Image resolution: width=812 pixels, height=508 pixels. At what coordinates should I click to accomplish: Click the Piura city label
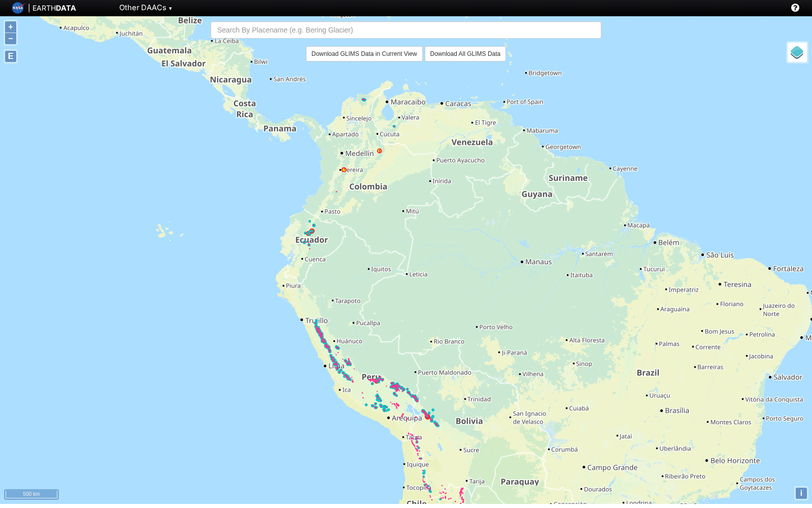pos(293,286)
